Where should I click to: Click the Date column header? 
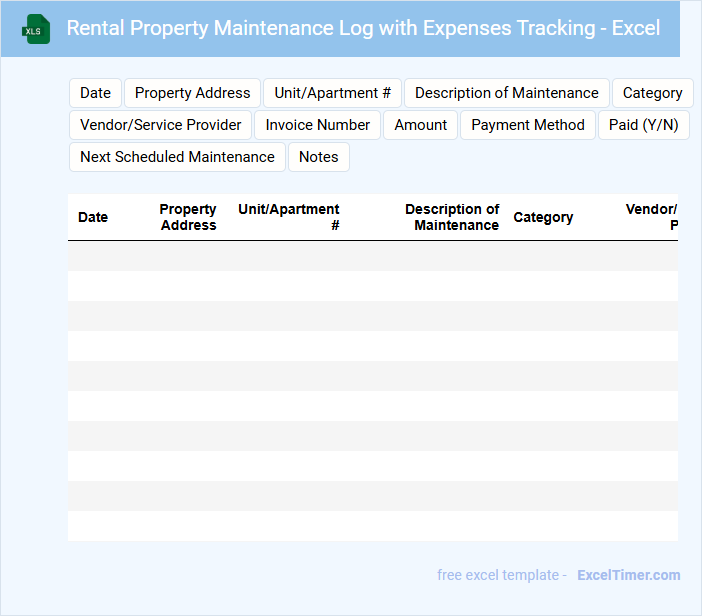[93, 217]
